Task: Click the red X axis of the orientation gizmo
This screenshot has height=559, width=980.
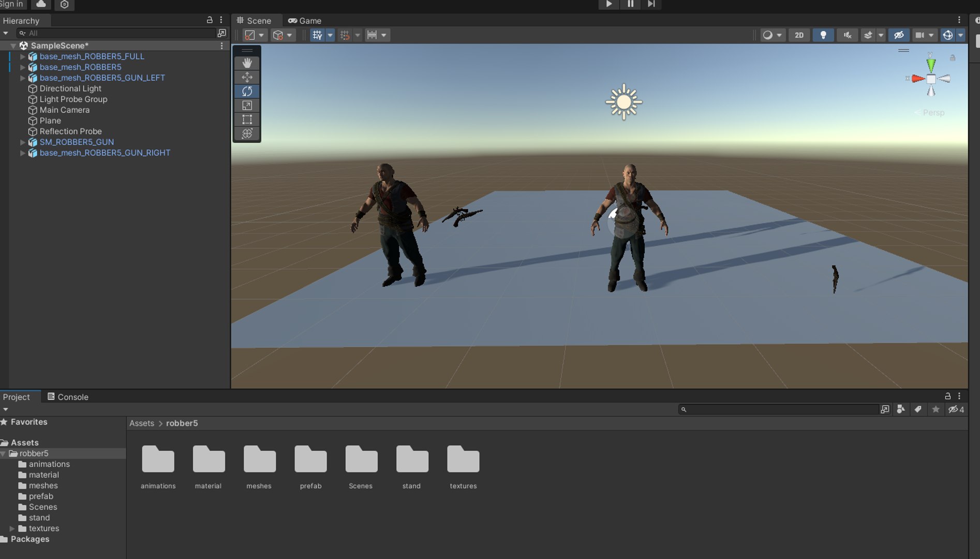Action: 917,79
